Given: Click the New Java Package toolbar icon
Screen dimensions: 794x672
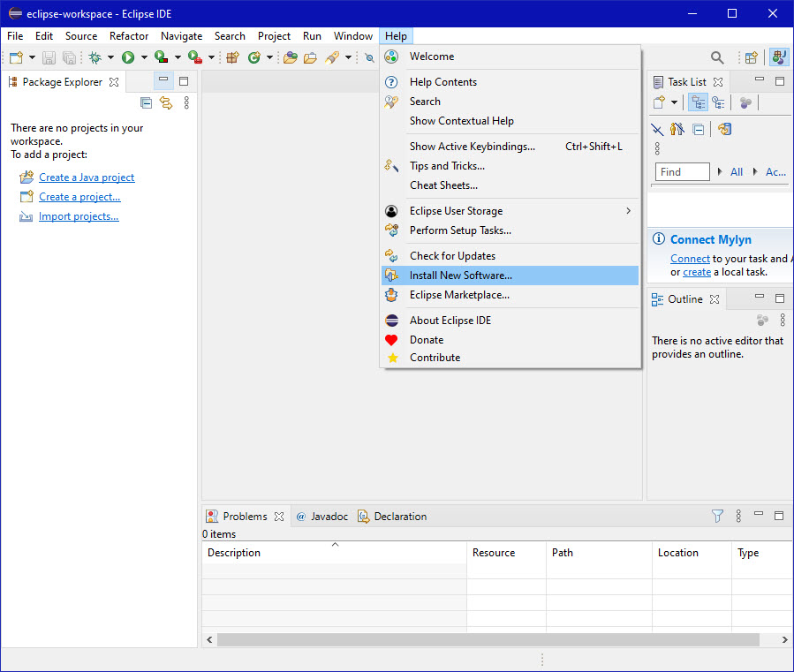Looking at the screenshot, I should pos(232,58).
